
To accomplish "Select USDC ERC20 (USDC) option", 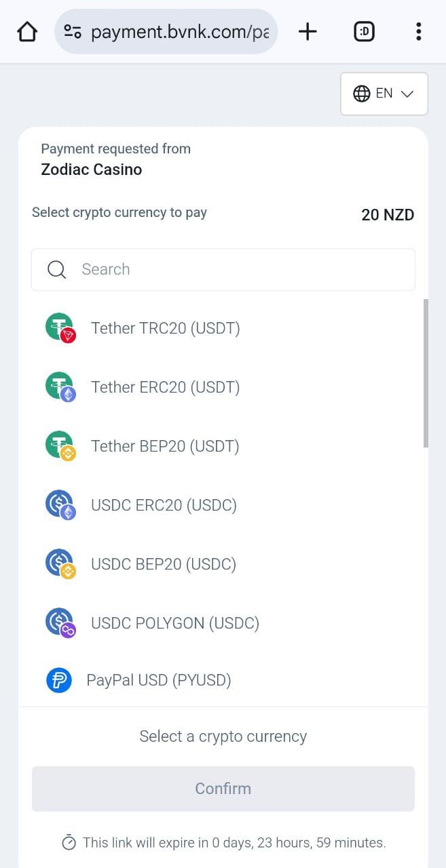I will [164, 505].
